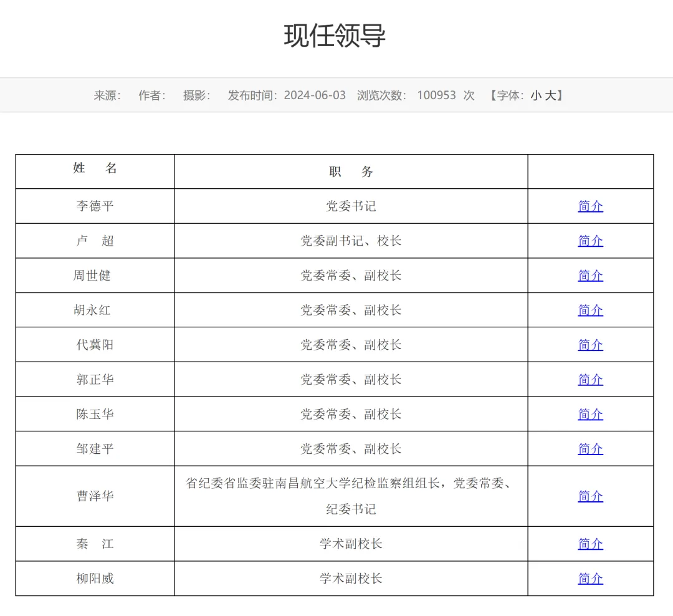Click the publish date 2024-06-03
Image resolution: width=673 pixels, height=616 pixels.
(x=315, y=95)
